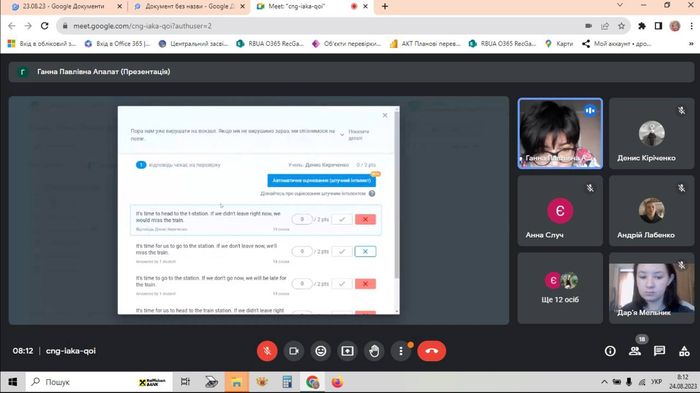Mark answer 'for us to go to the station' correct

(342, 251)
